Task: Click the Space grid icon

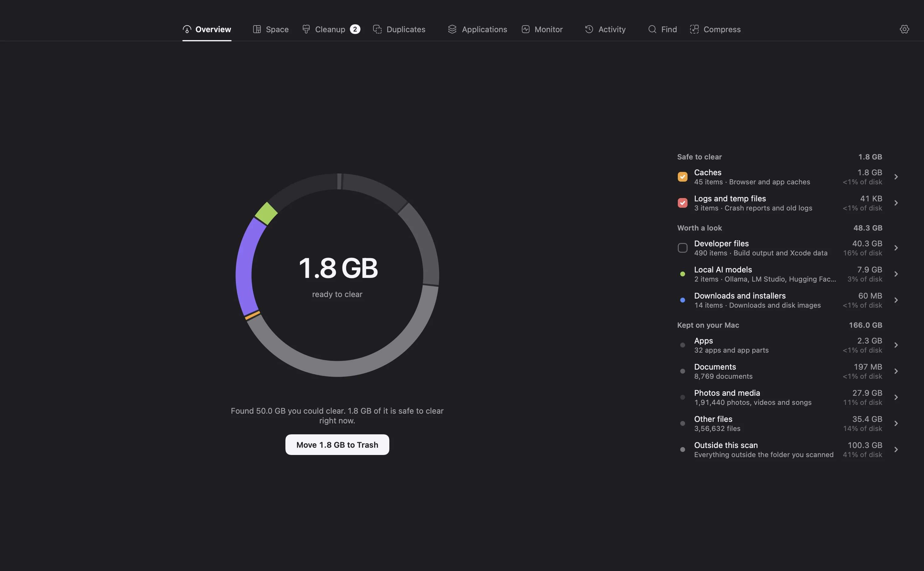Action: [x=257, y=29]
